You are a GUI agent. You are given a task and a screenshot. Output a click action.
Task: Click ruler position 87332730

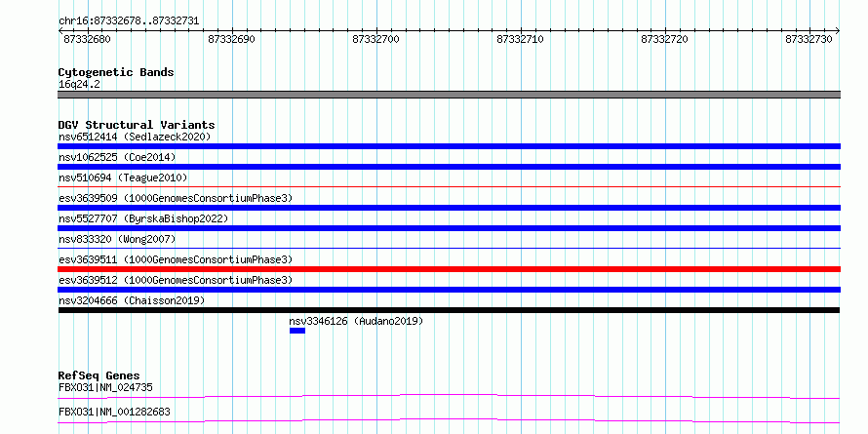[x=809, y=39]
